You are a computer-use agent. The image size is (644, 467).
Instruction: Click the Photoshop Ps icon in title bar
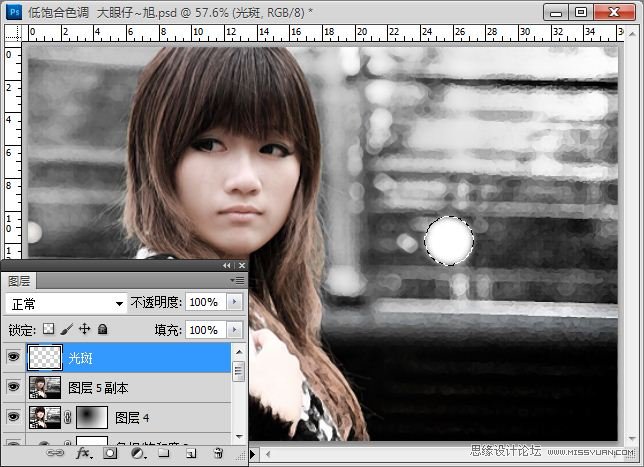coord(14,12)
